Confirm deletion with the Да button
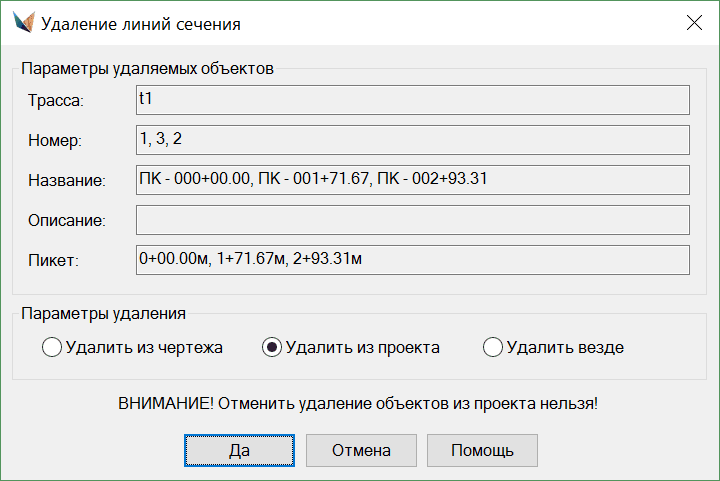Image resolution: width=720 pixels, height=481 pixels. [x=239, y=450]
